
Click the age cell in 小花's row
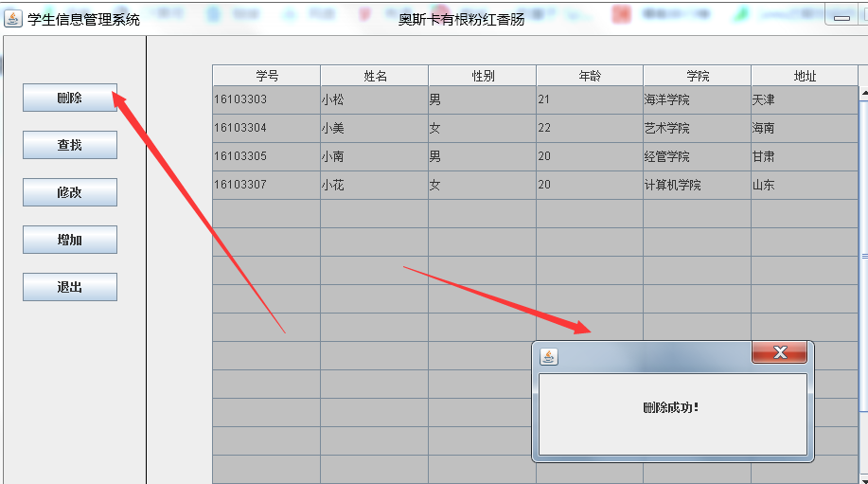(x=590, y=185)
